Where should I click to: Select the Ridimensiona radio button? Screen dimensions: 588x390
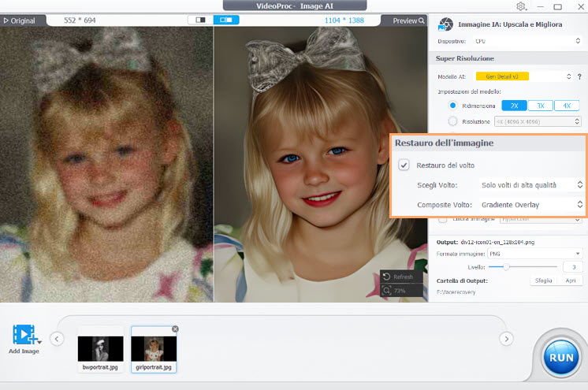[452, 106]
